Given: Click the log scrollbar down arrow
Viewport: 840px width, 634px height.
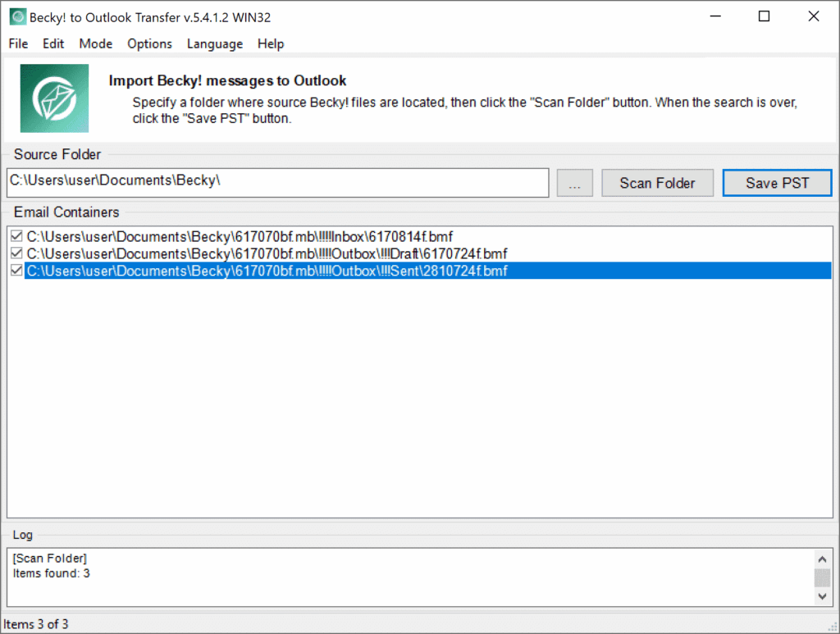Looking at the screenshot, I should (x=822, y=596).
